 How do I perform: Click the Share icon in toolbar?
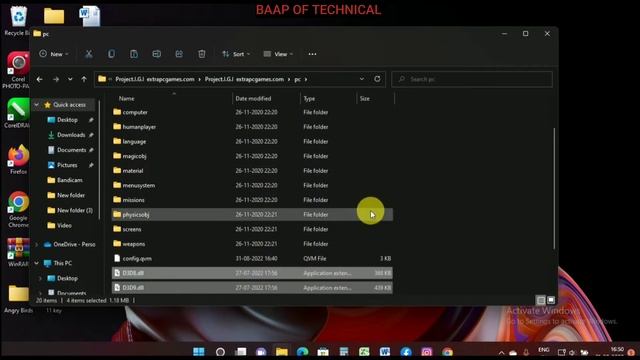click(x=179, y=54)
